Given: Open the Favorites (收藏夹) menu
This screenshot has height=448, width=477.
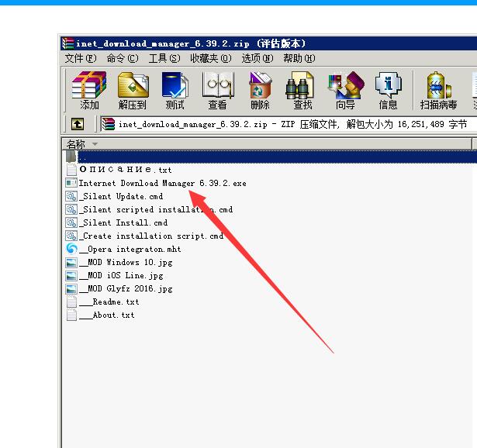Looking at the screenshot, I should point(210,58).
